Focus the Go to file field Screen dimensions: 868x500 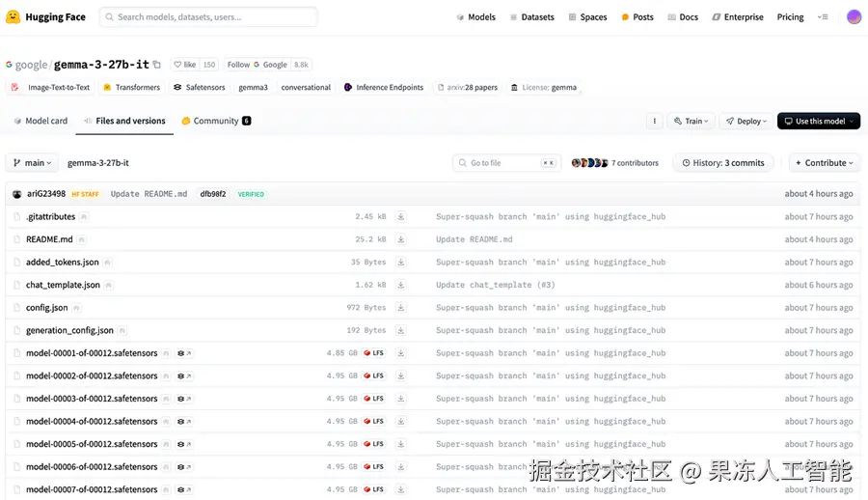tap(506, 163)
